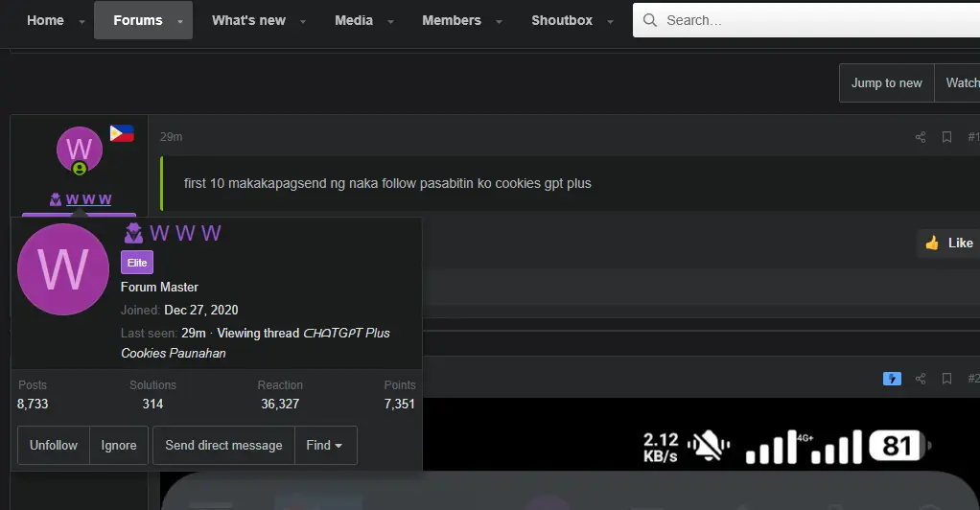Send direct message to W W W
The height and width of the screenshot is (510, 980).
point(223,445)
